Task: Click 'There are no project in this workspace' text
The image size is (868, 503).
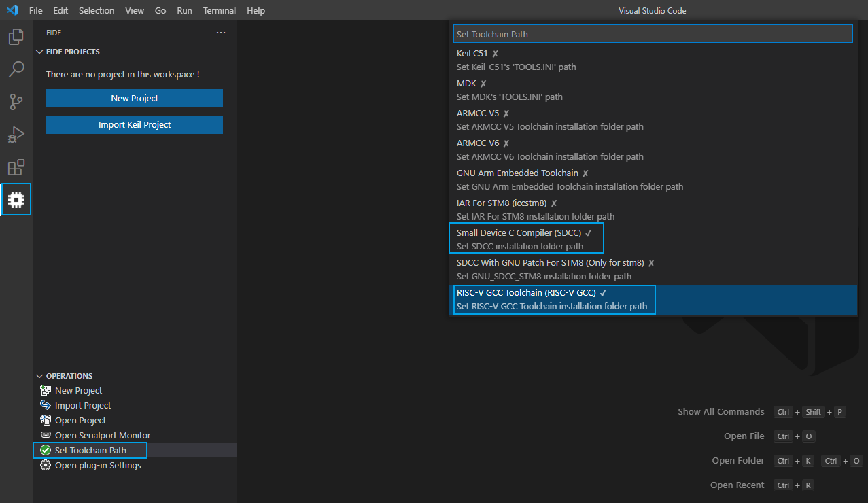Action: [123, 75]
